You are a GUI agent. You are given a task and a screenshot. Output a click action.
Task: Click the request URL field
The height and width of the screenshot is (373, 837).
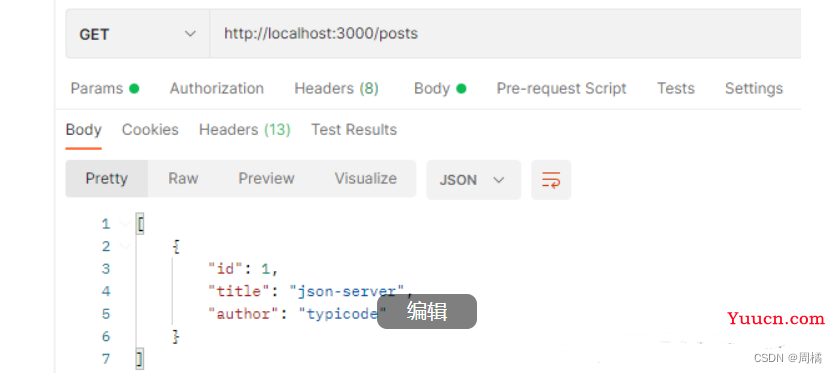[x=505, y=34]
